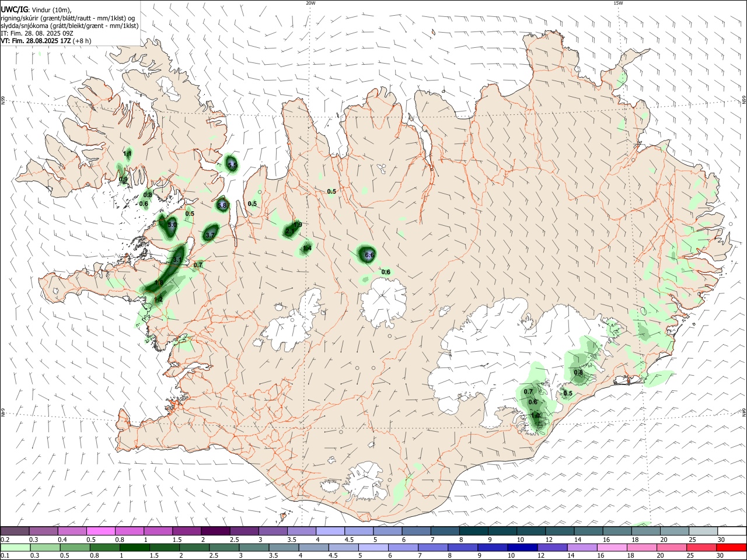
Task: Click the darkest green swatch between 1 and 1.5
Action: click(134, 547)
